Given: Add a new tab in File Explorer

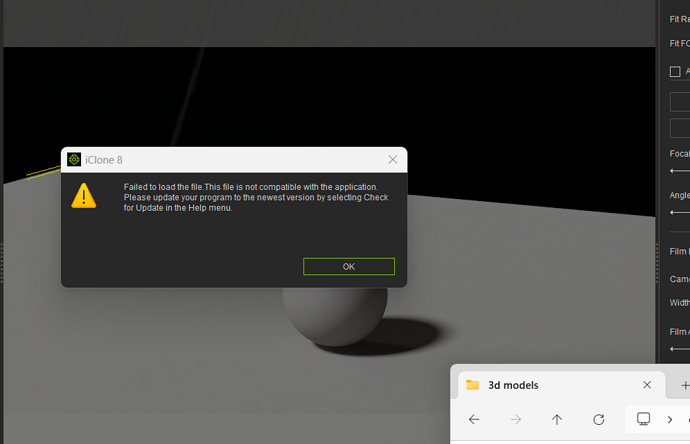Looking at the screenshot, I should pyautogui.click(x=685, y=385).
